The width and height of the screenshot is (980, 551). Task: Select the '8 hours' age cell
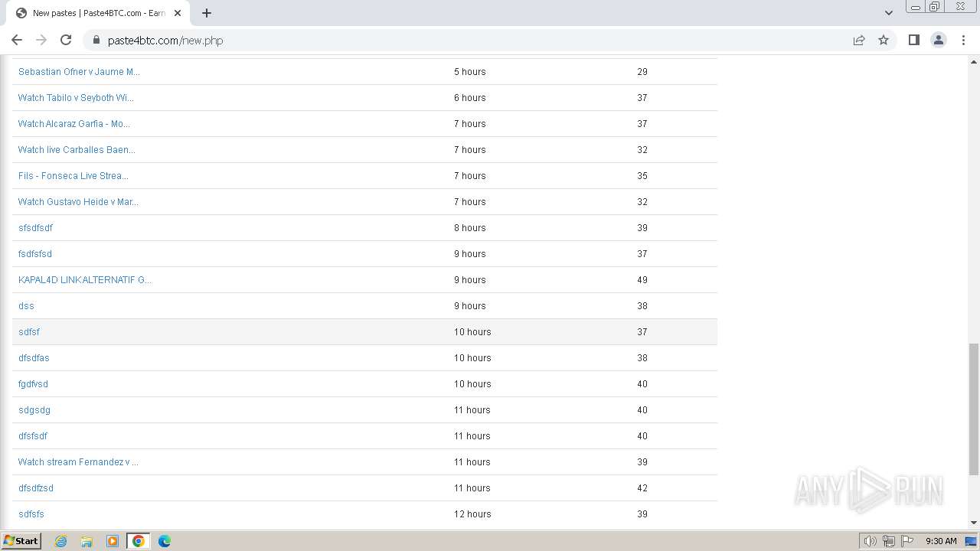[x=470, y=228]
